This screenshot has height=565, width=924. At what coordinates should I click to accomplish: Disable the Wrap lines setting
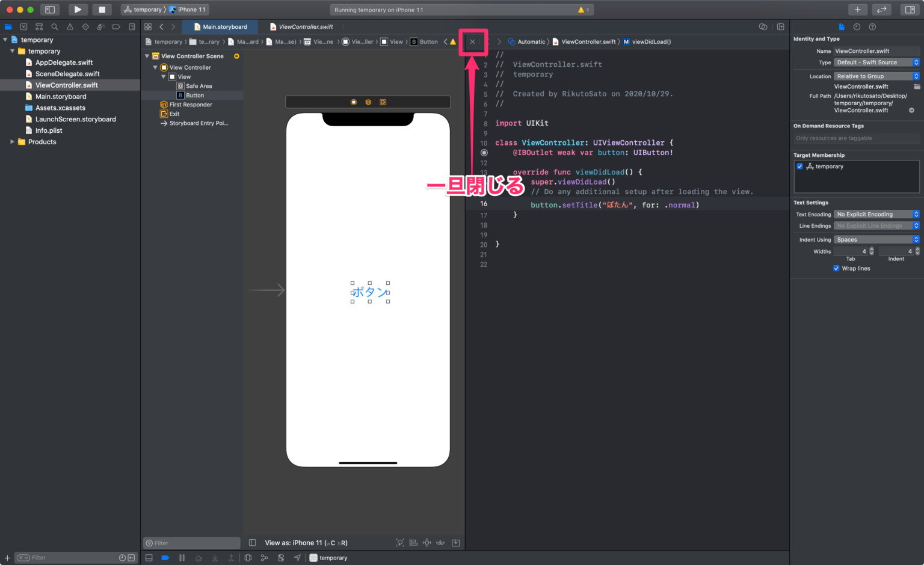[836, 268]
